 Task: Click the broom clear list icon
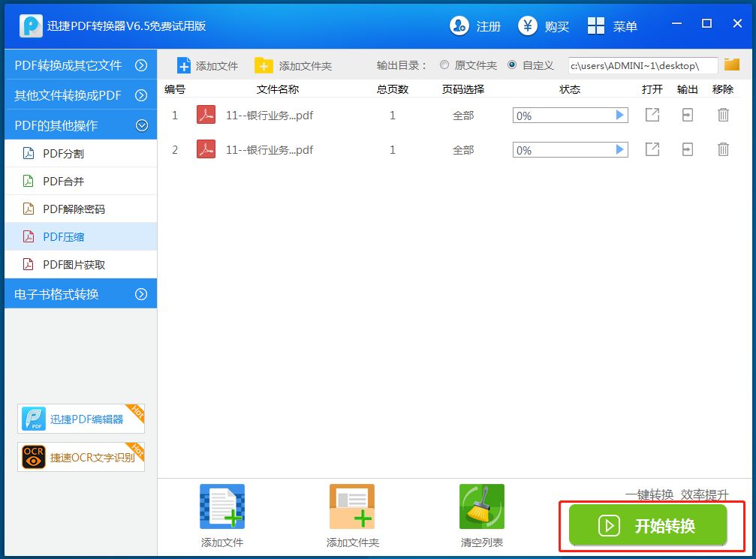click(481, 507)
